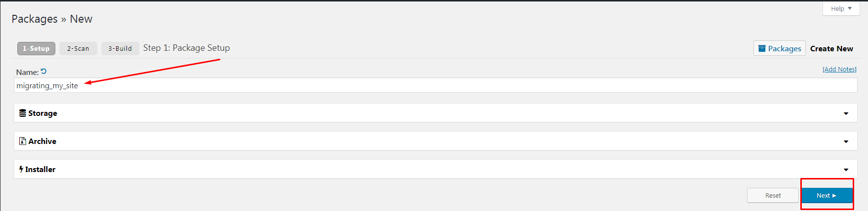This screenshot has height=211, width=868.
Task: Click the Archive section title
Action: tap(42, 141)
